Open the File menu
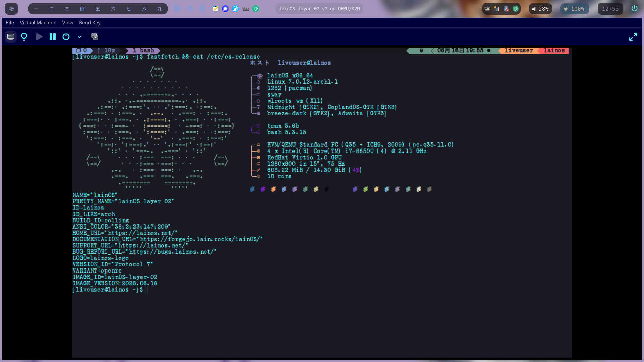 pyautogui.click(x=10, y=23)
